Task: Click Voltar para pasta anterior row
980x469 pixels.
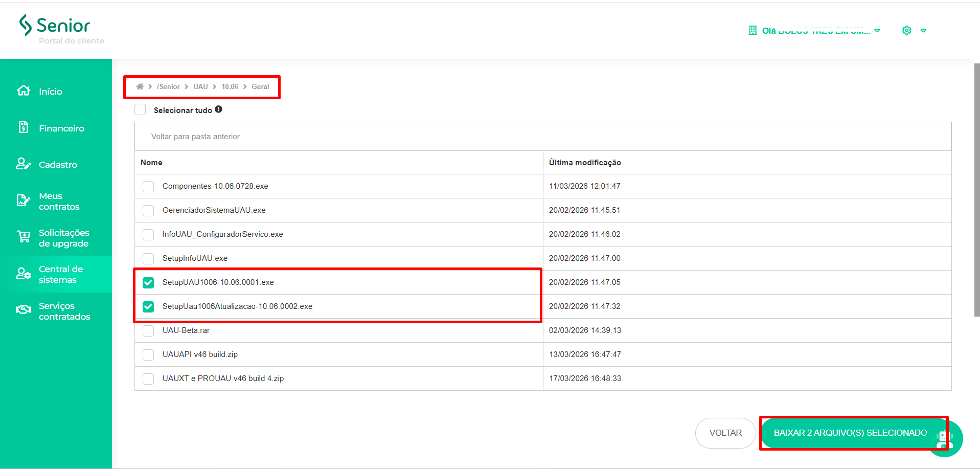Action: [x=195, y=137]
